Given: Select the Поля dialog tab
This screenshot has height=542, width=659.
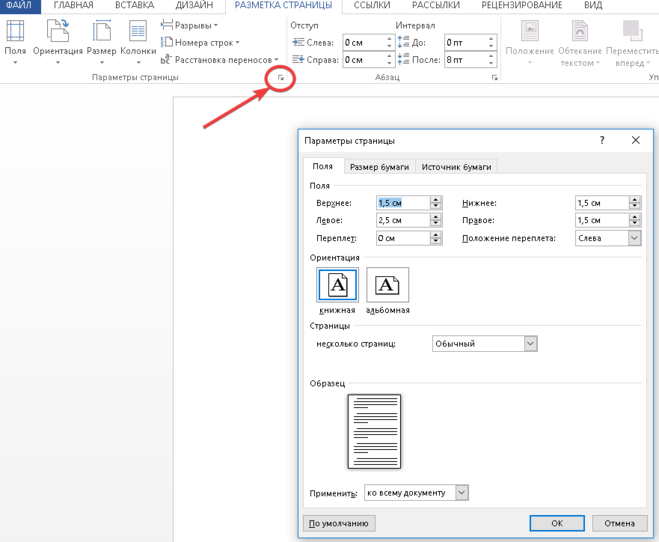Looking at the screenshot, I should [x=323, y=166].
